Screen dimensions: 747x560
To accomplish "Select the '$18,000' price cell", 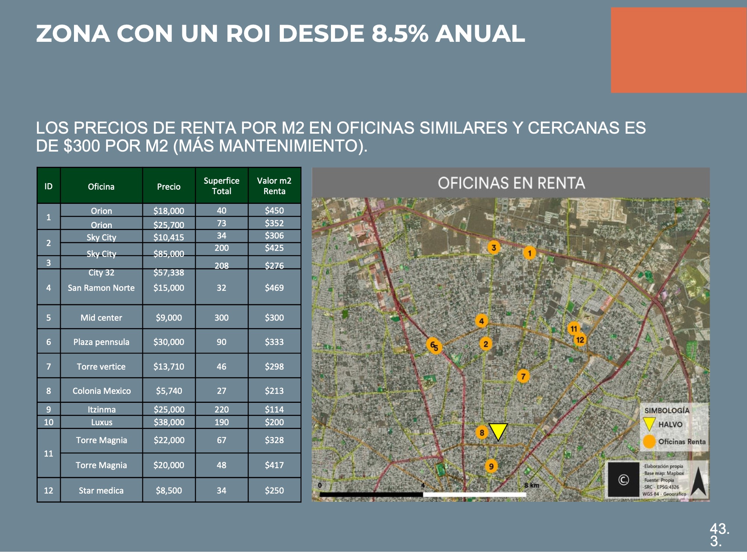I will 169,211.
